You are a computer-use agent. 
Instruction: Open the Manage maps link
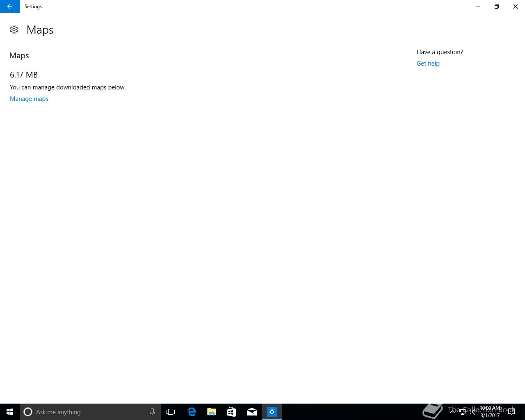tap(29, 99)
